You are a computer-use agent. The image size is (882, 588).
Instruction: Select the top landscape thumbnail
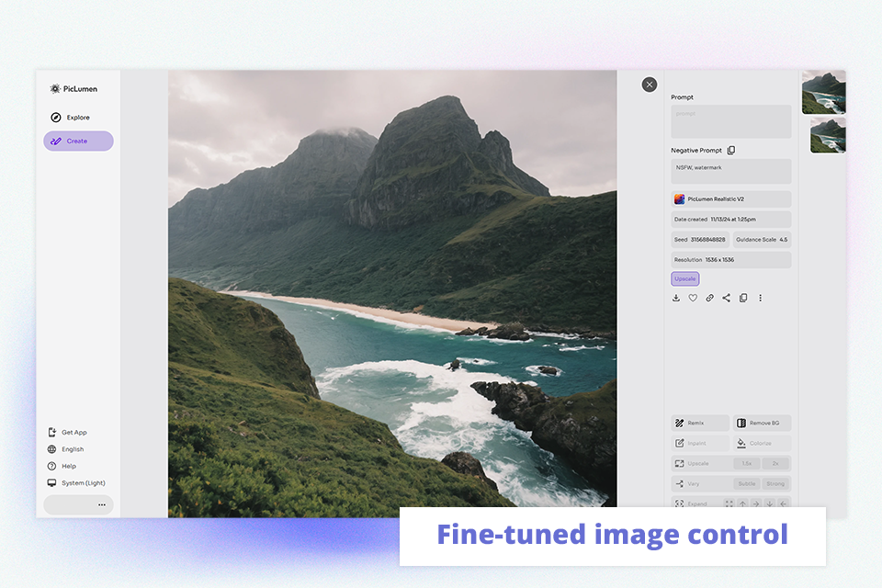[823, 92]
